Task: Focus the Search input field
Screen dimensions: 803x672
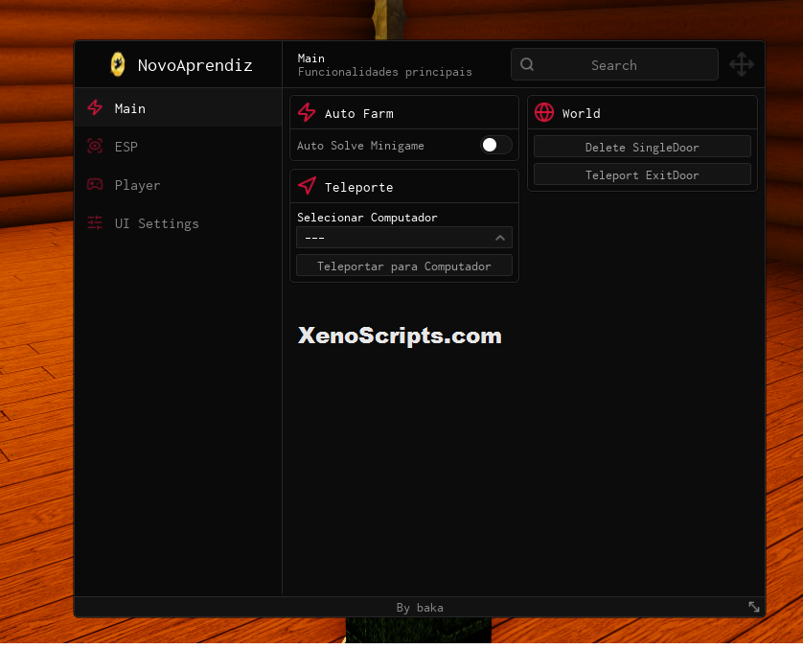Action: 614,64
